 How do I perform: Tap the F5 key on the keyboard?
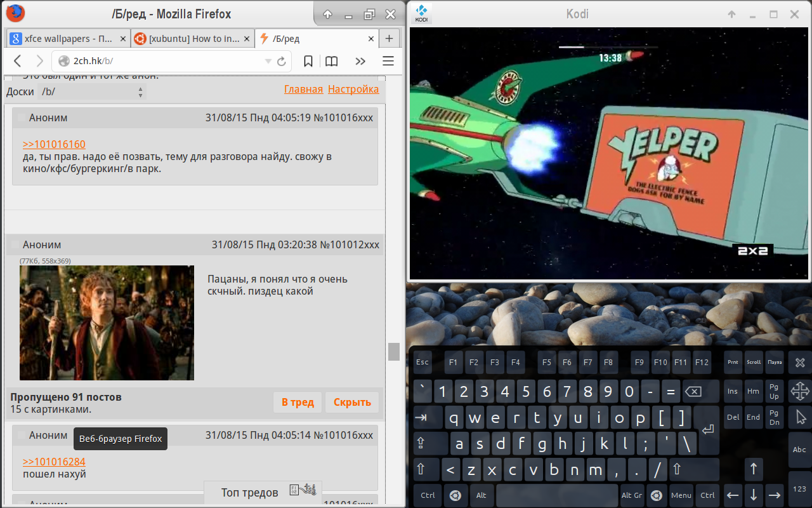click(546, 363)
